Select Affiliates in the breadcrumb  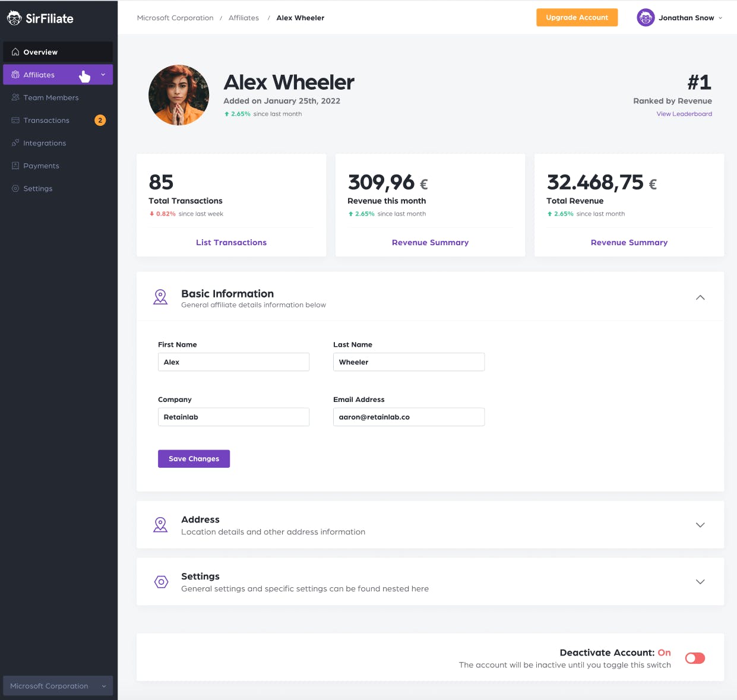[x=243, y=18]
